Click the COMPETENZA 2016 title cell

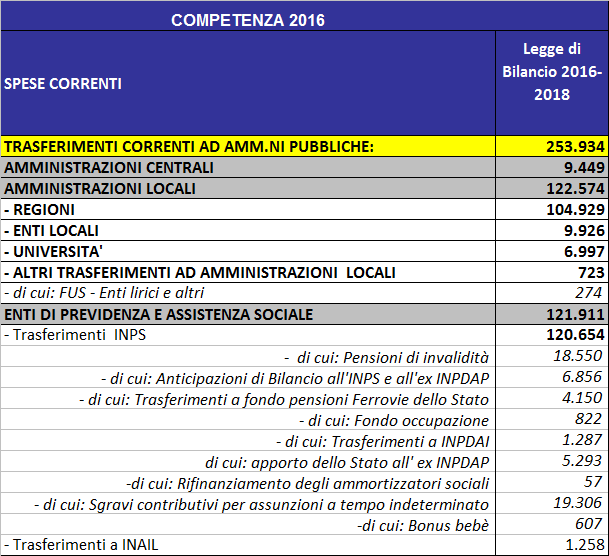pos(248,19)
